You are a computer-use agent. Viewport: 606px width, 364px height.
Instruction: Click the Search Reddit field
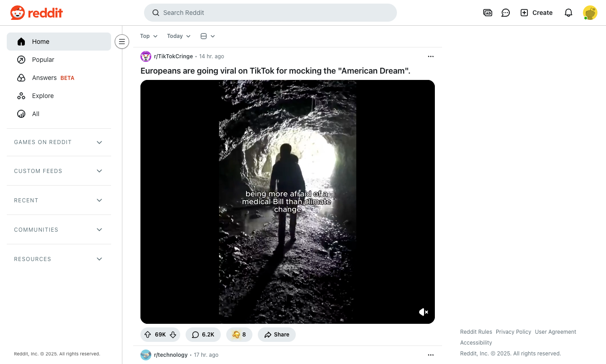point(270,13)
